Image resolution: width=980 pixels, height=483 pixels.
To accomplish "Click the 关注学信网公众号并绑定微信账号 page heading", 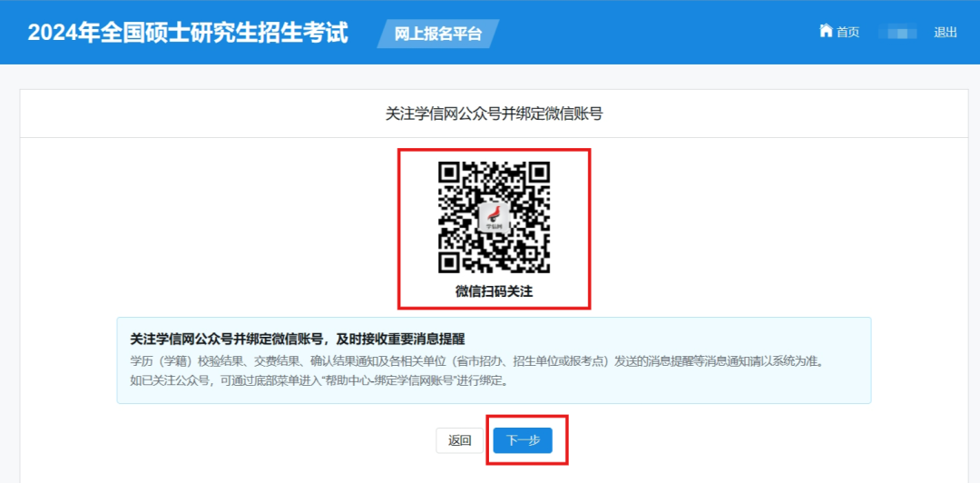I will (x=494, y=113).
